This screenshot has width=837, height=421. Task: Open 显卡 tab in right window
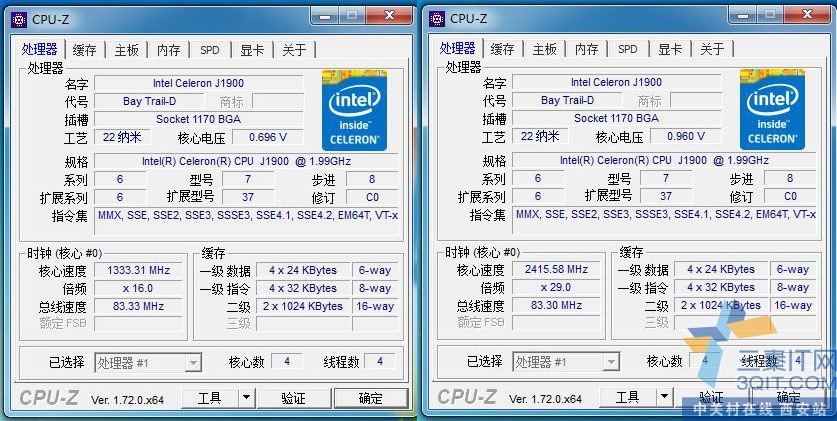(670, 50)
